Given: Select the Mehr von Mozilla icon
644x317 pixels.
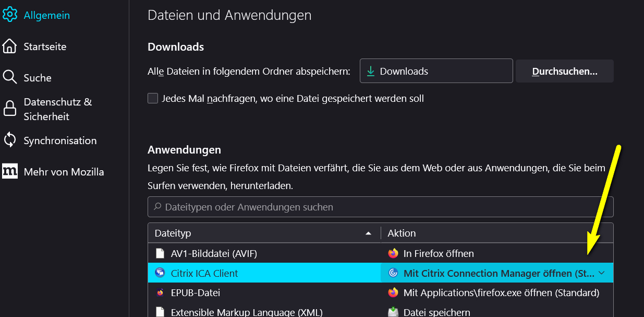Looking at the screenshot, I should pos(9,171).
